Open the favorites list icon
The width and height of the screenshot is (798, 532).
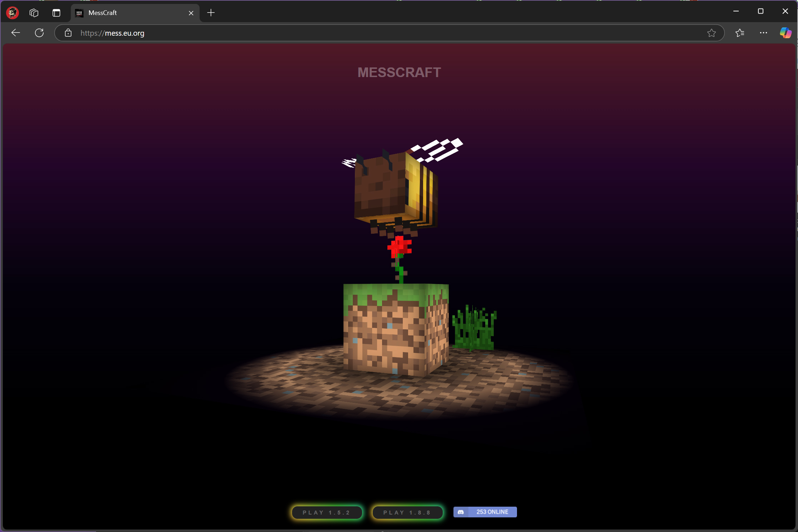pyautogui.click(x=740, y=33)
